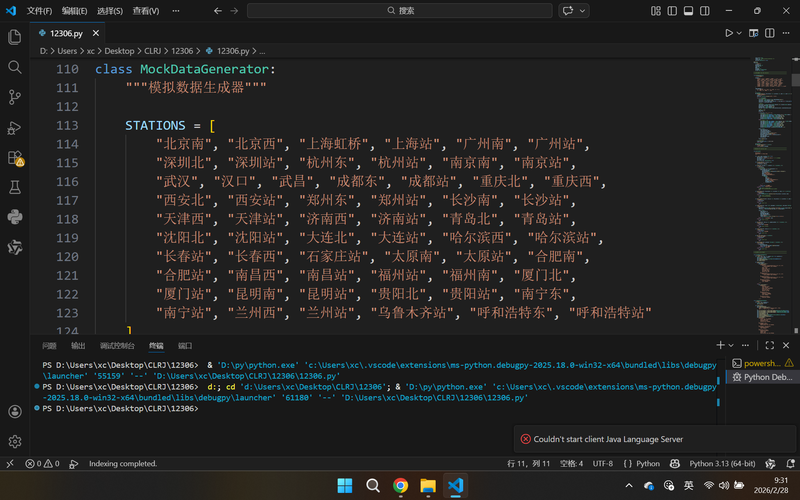Open the Explorer view in activity bar
The width and height of the screenshot is (800, 500).
point(15,37)
